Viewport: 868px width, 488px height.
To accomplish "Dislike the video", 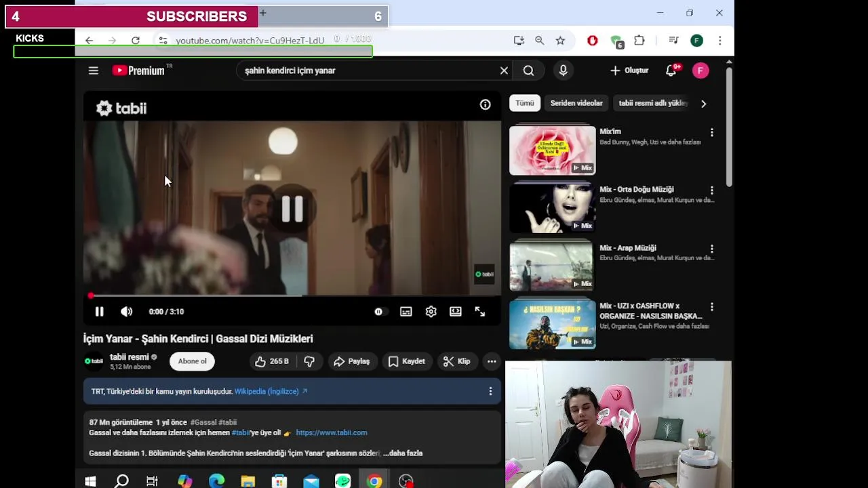I will coord(309,361).
